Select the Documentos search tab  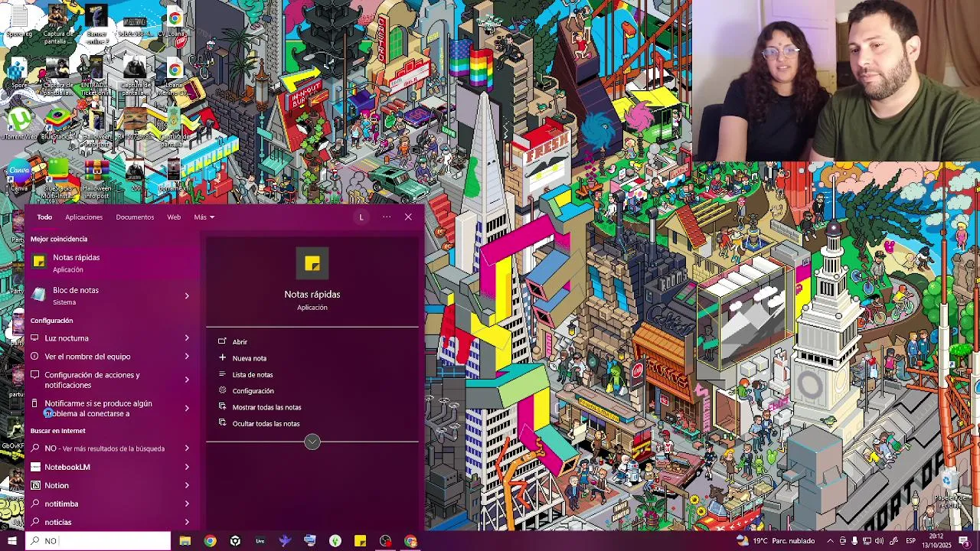click(x=135, y=217)
